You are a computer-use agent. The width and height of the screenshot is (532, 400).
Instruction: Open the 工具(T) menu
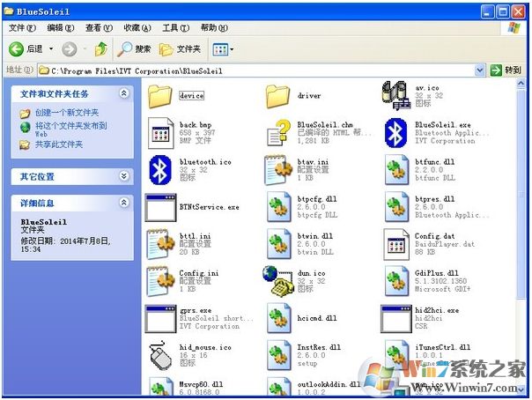176,28
